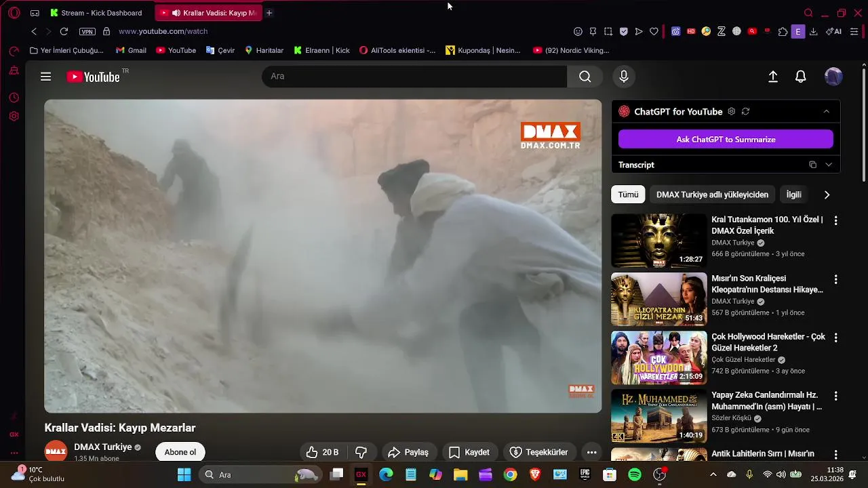Open the YouTube create upload icon
Screen dimensions: 868x488
(x=773, y=77)
